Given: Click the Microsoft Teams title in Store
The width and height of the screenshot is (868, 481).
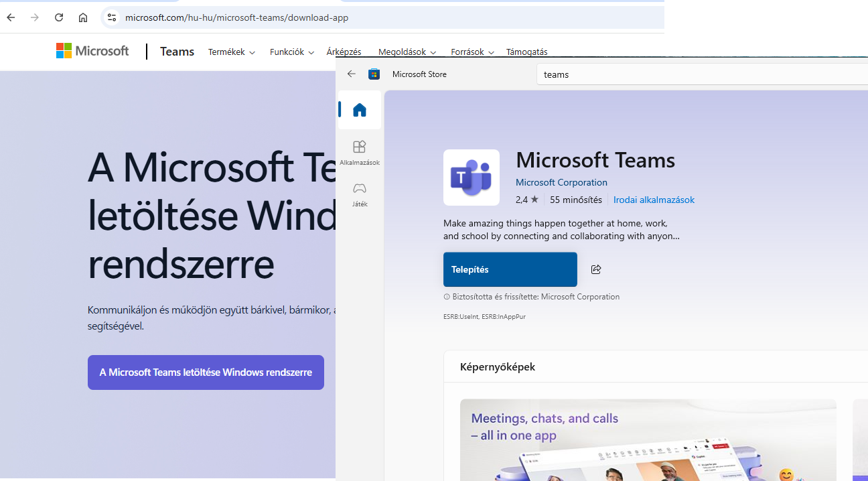Looking at the screenshot, I should (595, 159).
